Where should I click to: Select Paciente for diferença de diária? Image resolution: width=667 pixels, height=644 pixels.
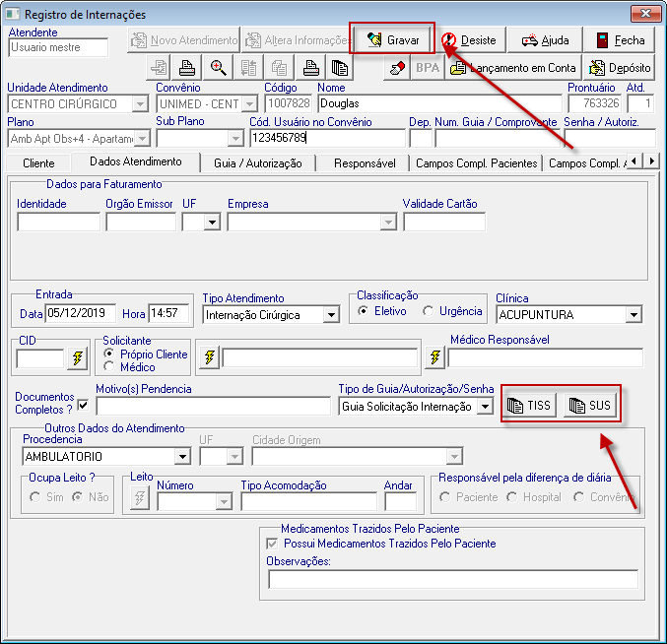click(445, 497)
